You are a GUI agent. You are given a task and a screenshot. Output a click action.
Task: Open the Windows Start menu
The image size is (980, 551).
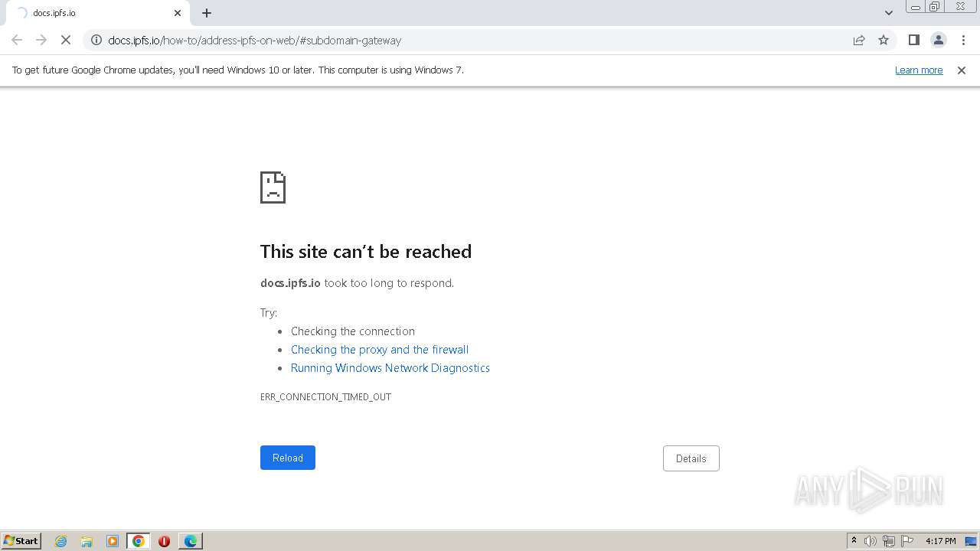coord(21,540)
